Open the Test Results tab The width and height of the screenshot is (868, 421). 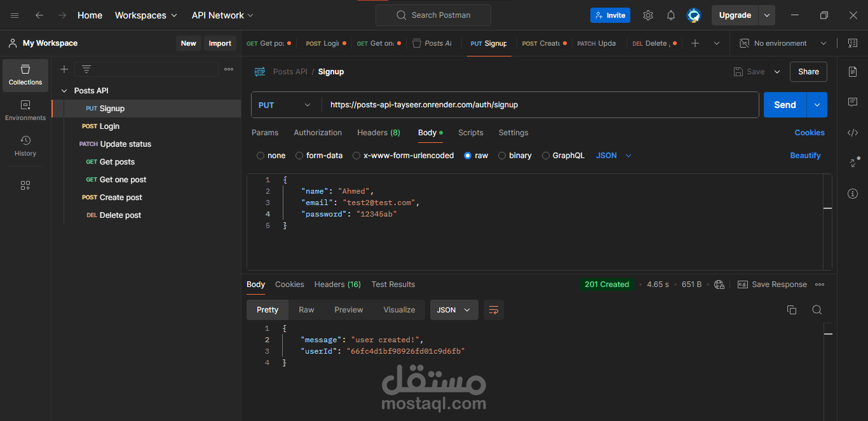393,284
